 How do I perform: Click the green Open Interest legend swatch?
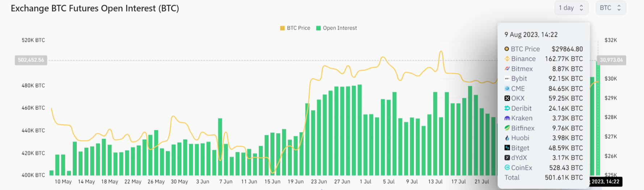click(x=319, y=28)
